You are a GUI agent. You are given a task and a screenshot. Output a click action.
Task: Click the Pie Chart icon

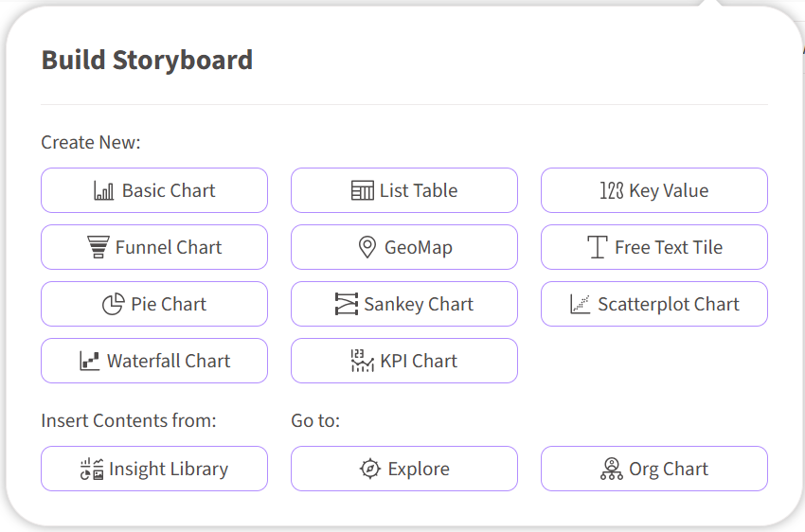(x=113, y=304)
